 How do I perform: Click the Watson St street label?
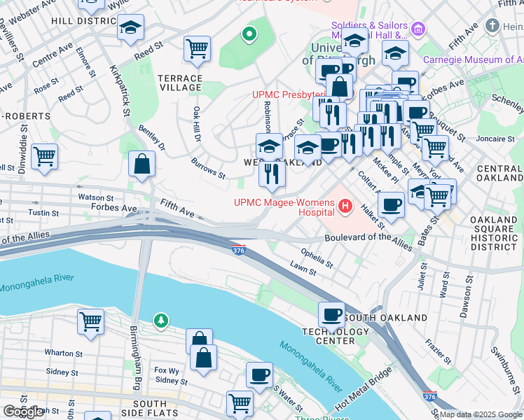point(96,197)
